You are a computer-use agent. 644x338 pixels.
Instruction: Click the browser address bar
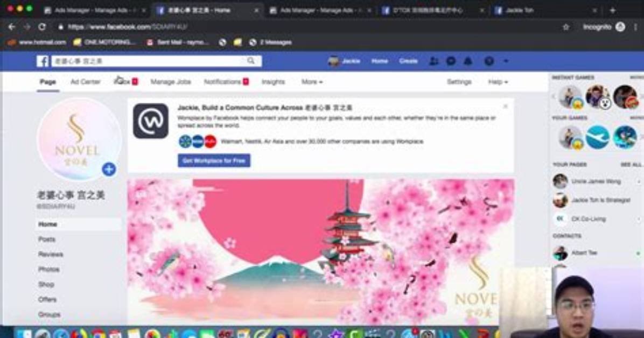pyautogui.click(x=308, y=27)
